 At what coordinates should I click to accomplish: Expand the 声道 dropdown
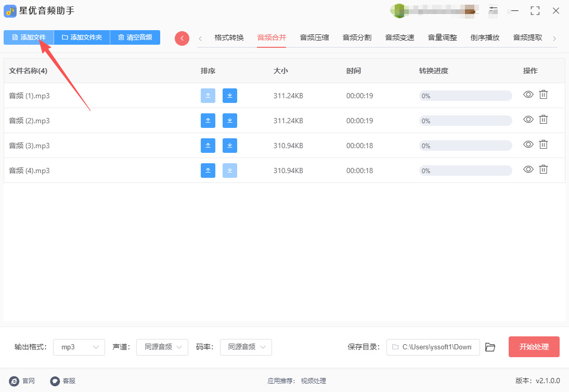tap(162, 347)
